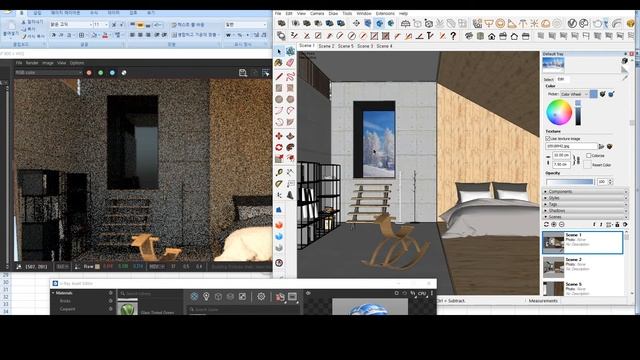Activate the Move tool with red arrows

point(279,136)
